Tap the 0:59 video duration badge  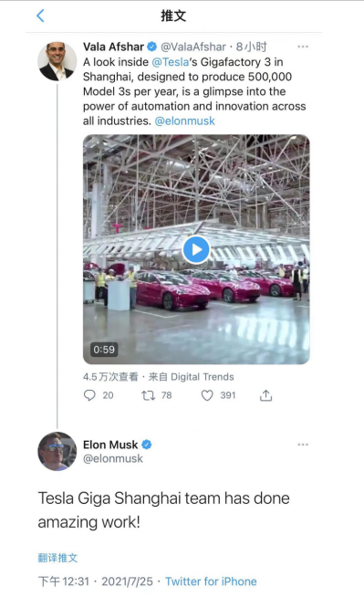tap(104, 350)
